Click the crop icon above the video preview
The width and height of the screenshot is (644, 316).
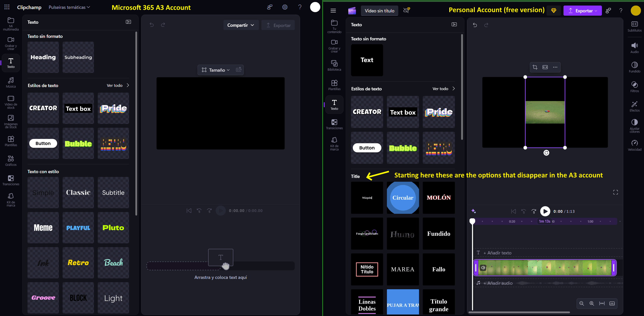pos(535,67)
